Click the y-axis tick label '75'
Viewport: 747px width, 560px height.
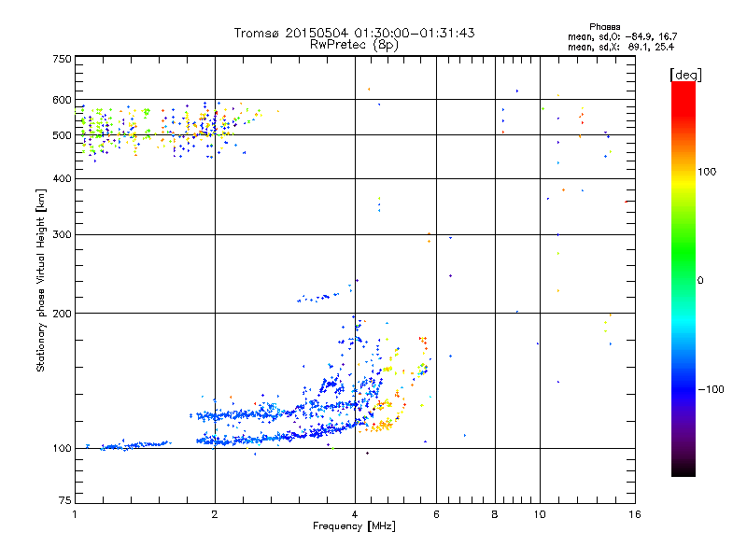tap(65, 500)
